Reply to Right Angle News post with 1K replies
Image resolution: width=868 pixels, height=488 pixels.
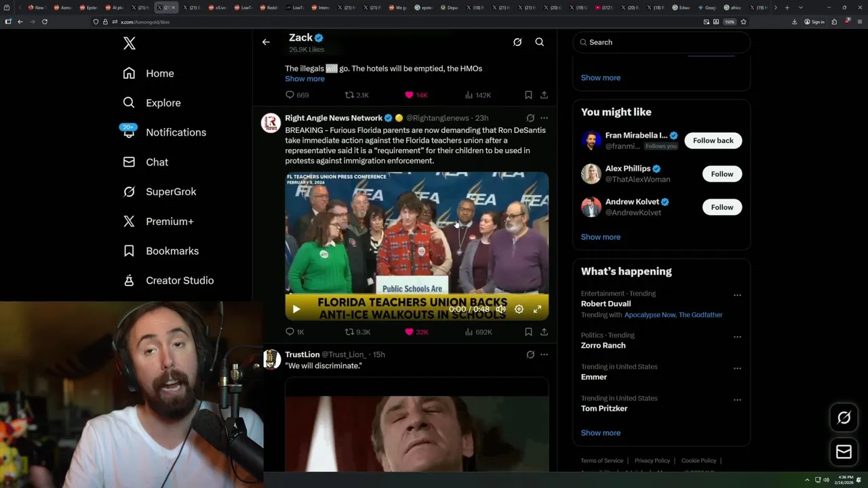click(295, 332)
